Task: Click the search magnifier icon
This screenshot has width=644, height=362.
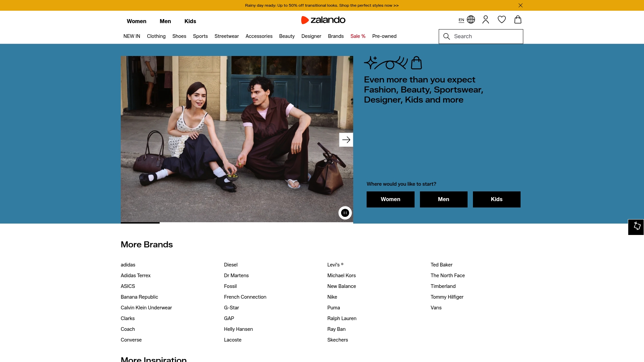Action: pos(446,37)
